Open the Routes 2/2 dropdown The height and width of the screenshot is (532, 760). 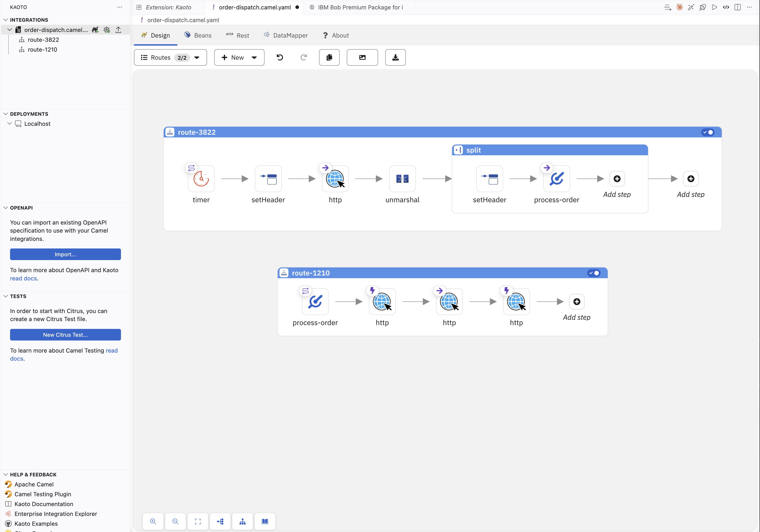click(170, 58)
